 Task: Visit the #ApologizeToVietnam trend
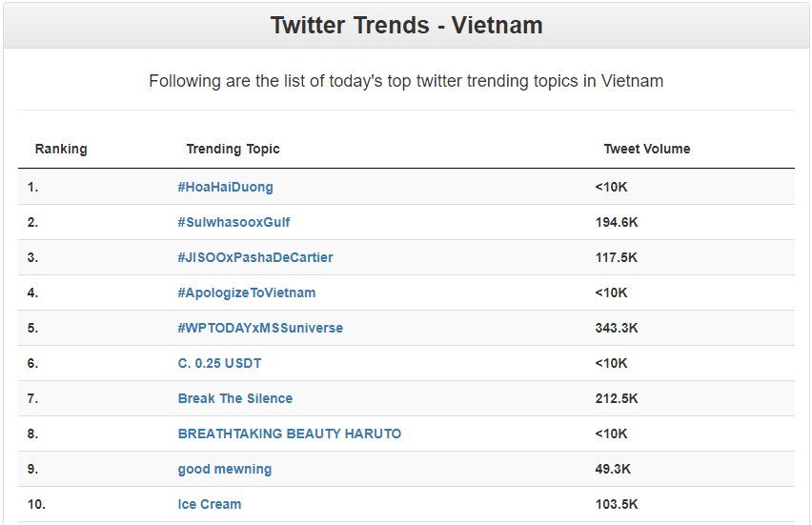pos(246,293)
